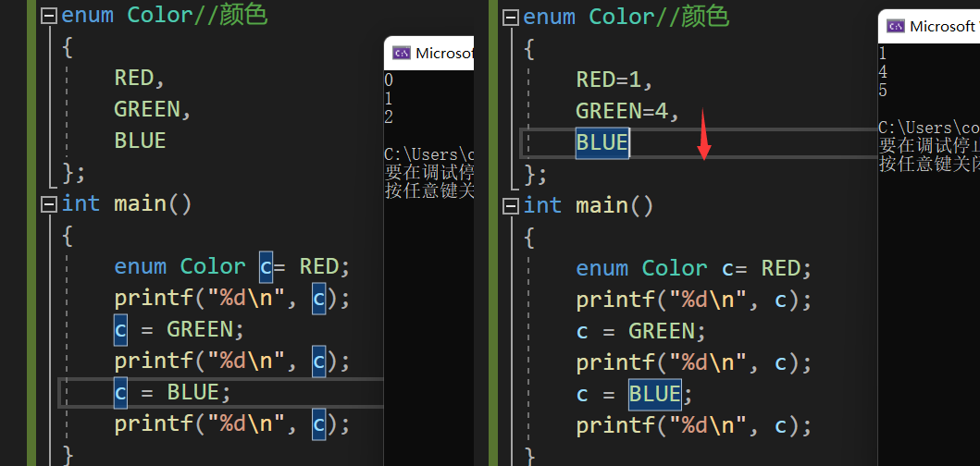Image resolution: width=980 pixels, height=466 pixels.
Task: Click the 'C:\Users\co' path in right console
Action: coord(929,128)
